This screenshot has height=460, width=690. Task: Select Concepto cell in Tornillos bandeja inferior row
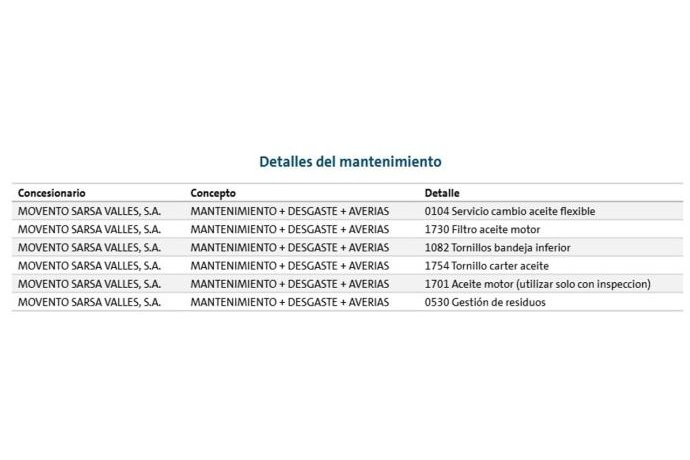tap(289, 247)
